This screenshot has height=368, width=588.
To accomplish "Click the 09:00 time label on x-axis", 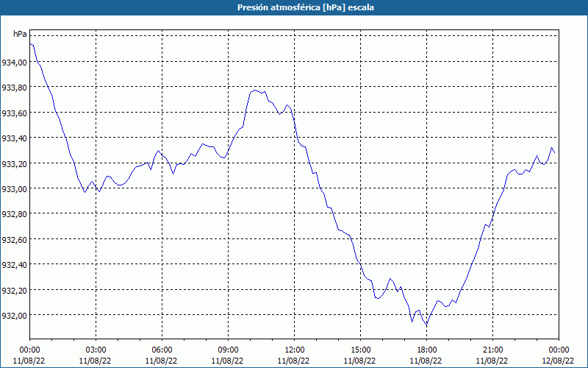I will 228,350.
